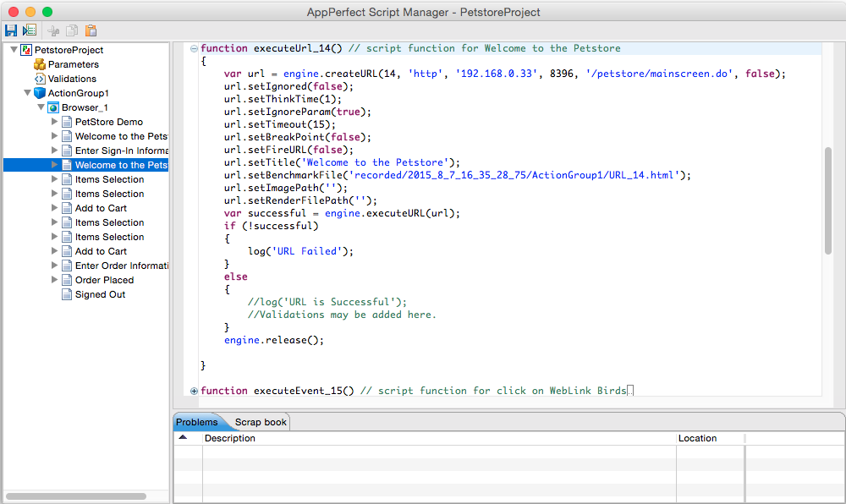Click the line "url.setRenderFilePath('');"
Viewport: 846px width, 504px height.
pyautogui.click(x=300, y=200)
